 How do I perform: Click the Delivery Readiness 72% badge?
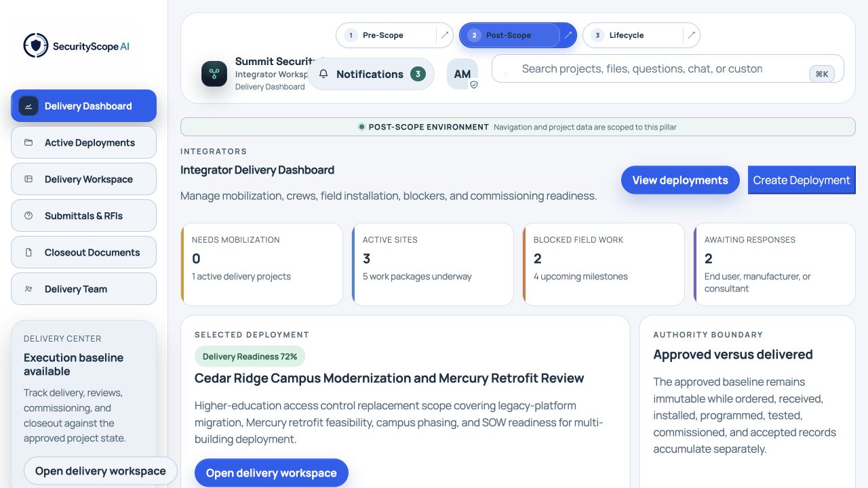250,357
